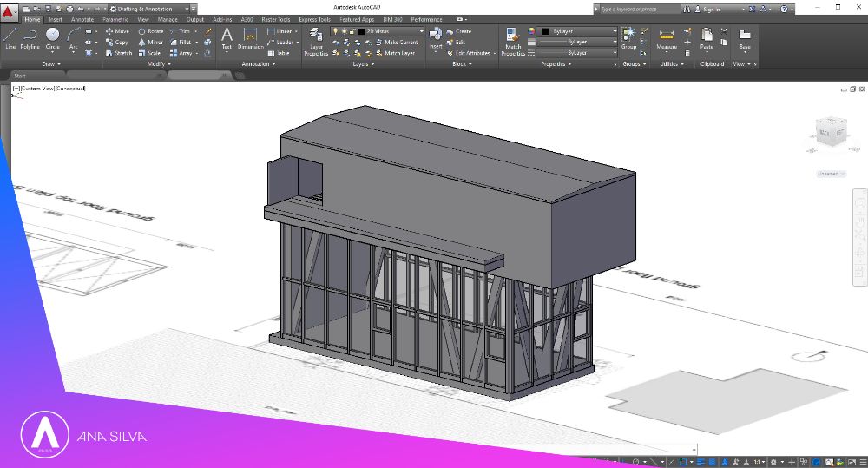
Task: Click the Paste clipboard button
Action: click(707, 39)
